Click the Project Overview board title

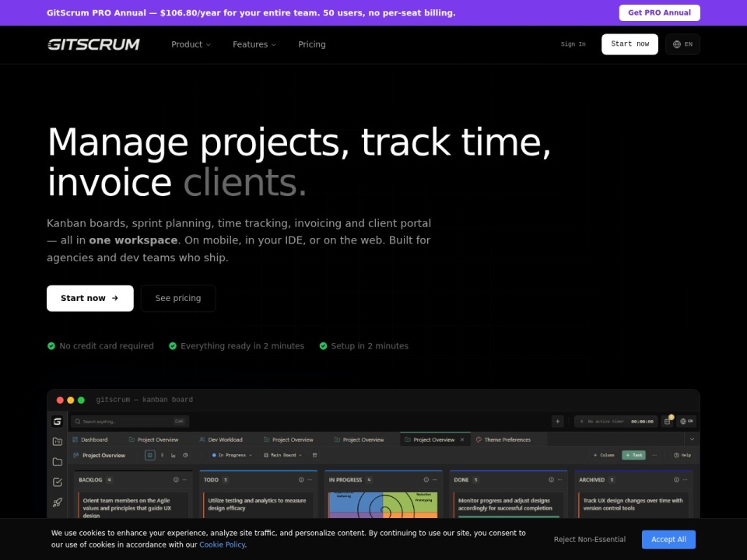coord(103,455)
